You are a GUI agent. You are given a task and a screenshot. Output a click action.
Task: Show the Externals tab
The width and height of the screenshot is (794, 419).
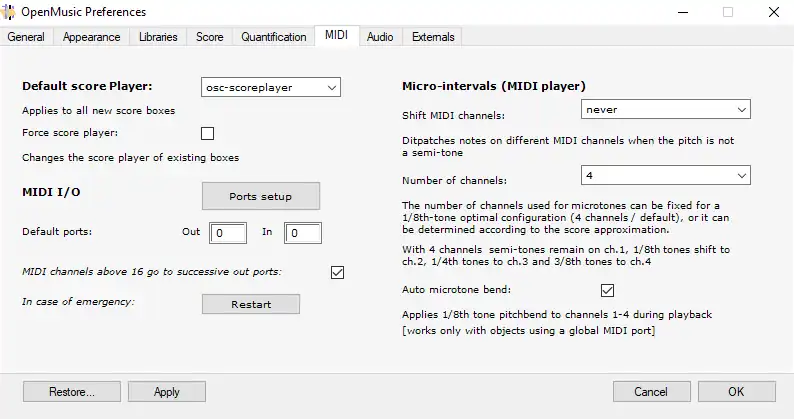pyautogui.click(x=432, y=37)
